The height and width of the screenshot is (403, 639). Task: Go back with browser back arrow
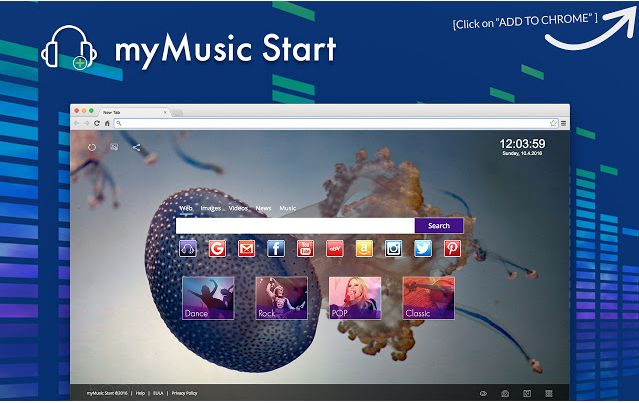[x=76, y=123]
